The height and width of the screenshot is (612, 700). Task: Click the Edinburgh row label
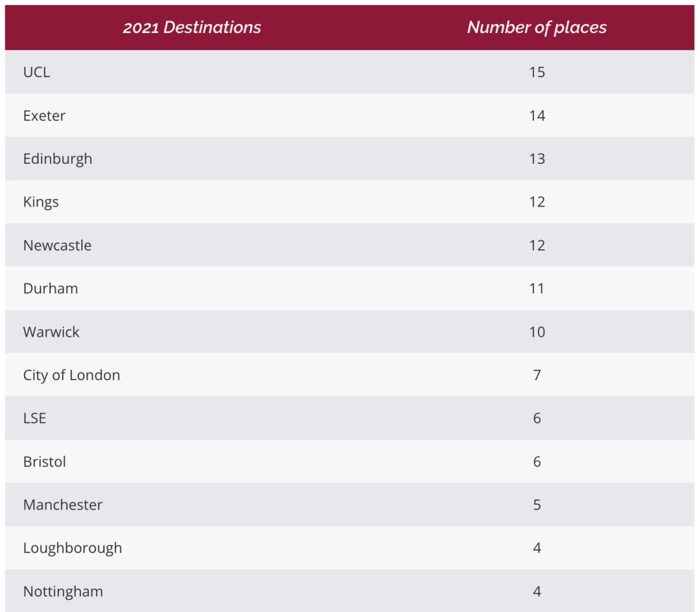pos(58,159)
